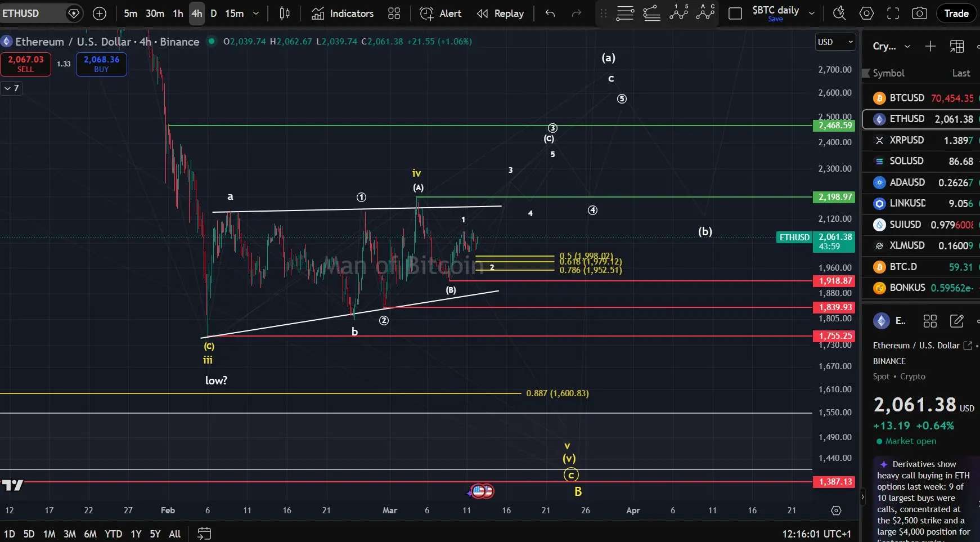Image resolution: width=980 pixels, height=542 pixels.
Task: Undo the last chart action
Action: point(550,14)
